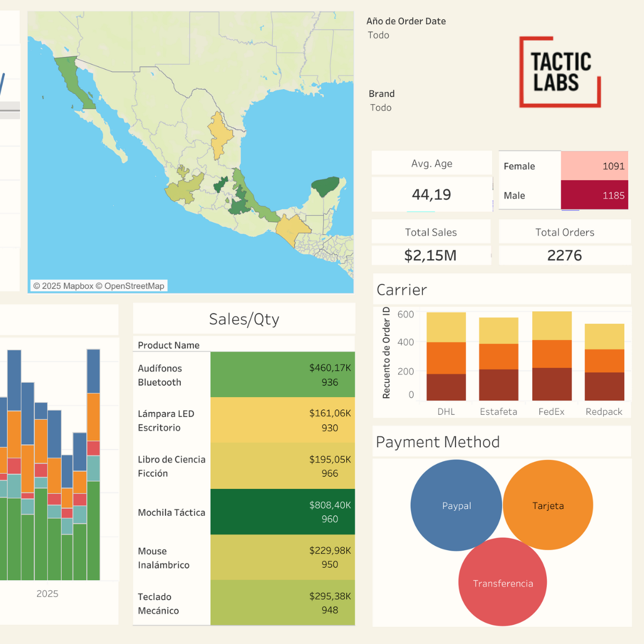Select the Tarjeta payment bubble
This screenshot has width=644, height=644.
point(548,506)
